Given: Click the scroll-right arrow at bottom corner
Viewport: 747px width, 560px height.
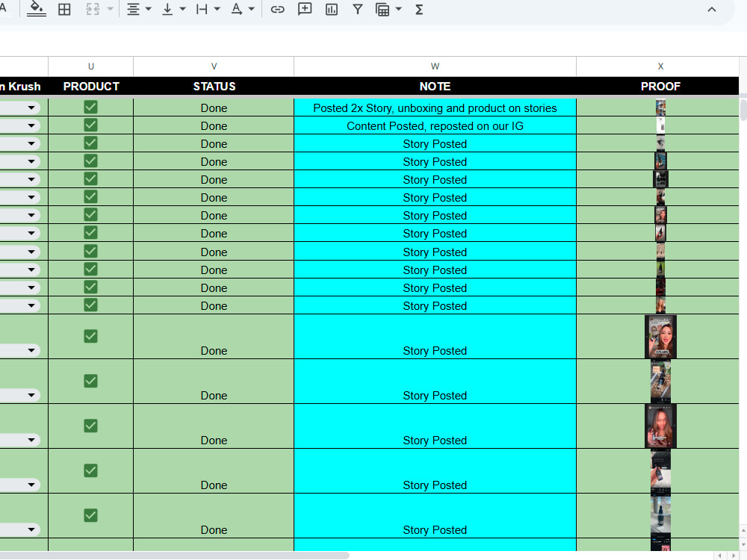Looking at the screenshot, I should tap(734, 556).
